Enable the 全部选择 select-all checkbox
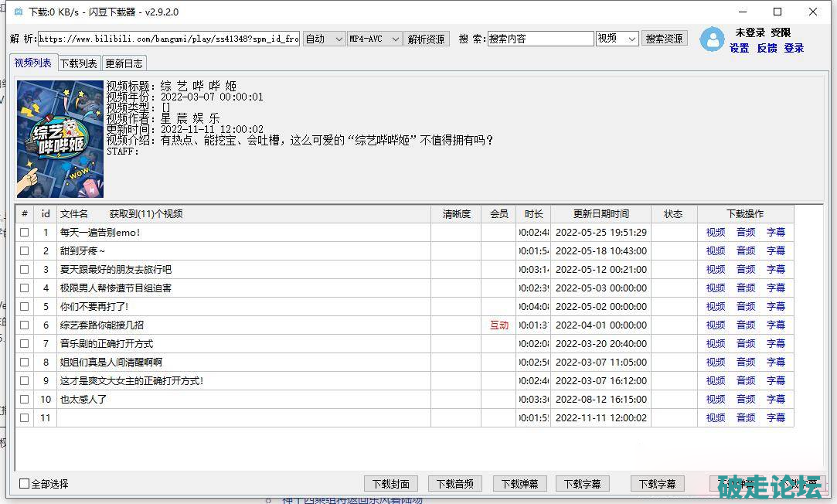Viewport: 837px width, 504px height. coord(25,484)
